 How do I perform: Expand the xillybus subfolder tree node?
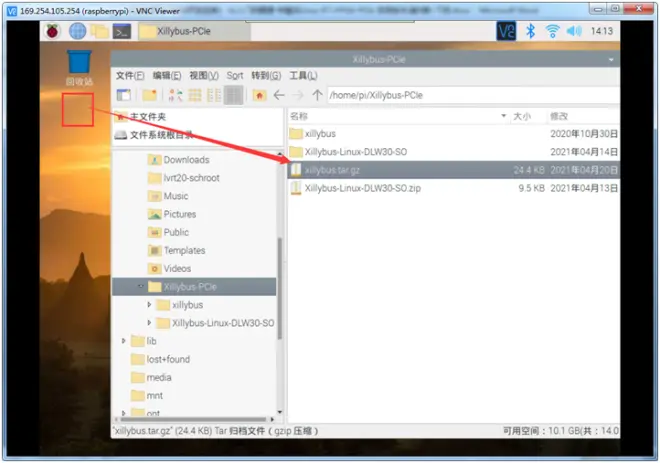149,305
